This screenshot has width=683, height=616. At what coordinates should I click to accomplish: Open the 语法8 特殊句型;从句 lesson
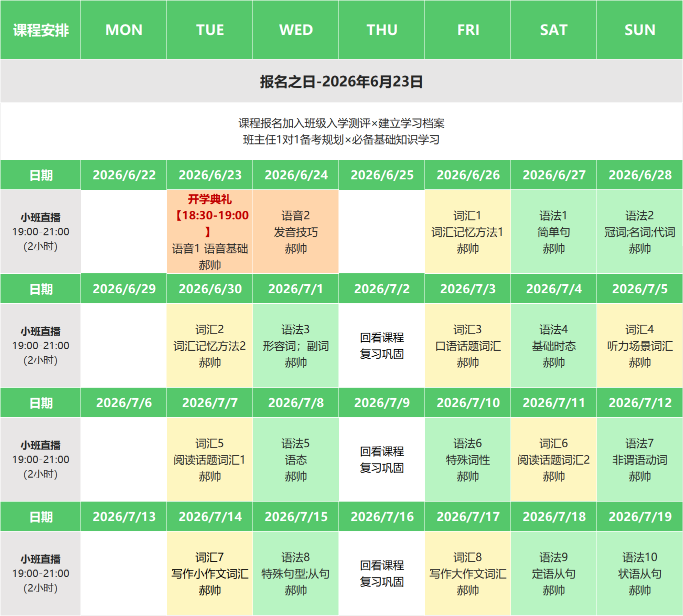[295, 574]
